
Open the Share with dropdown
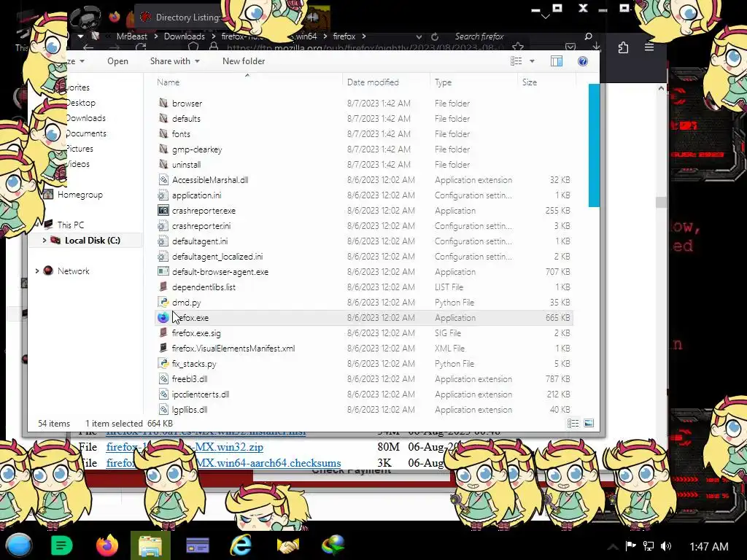click(x=174, y=61)
